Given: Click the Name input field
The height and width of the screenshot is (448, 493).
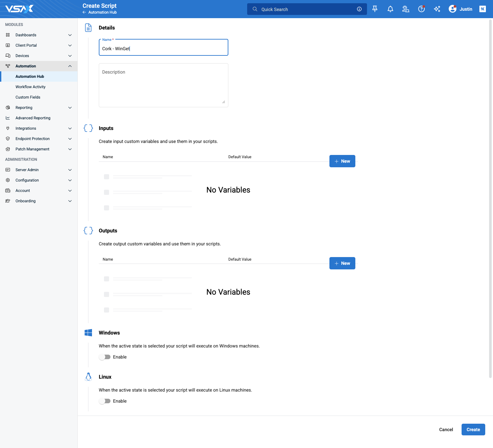Looking at the screenshot, I should (164, 48).
